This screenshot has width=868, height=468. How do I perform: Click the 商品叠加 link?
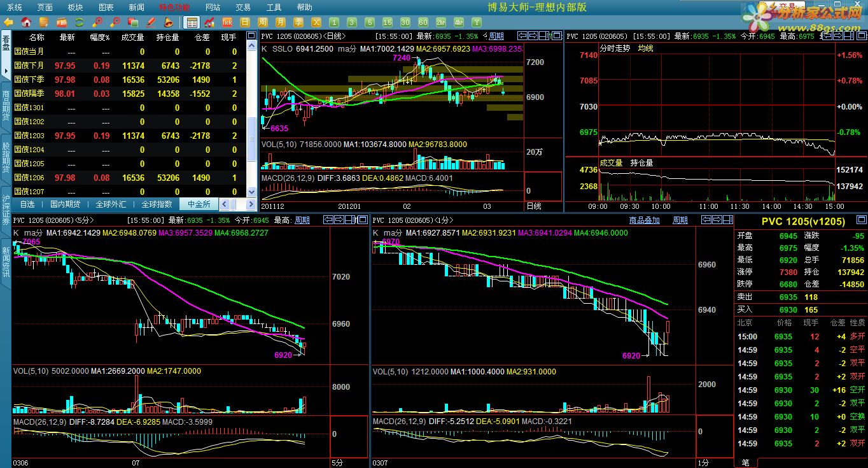pyautogui.click(x=645, y=220)
